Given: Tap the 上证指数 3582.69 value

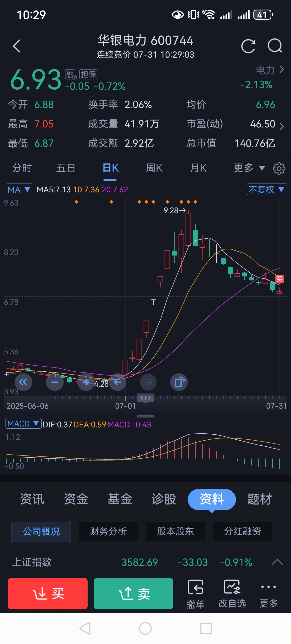Looking at the screenshot, I should (140, 563).
